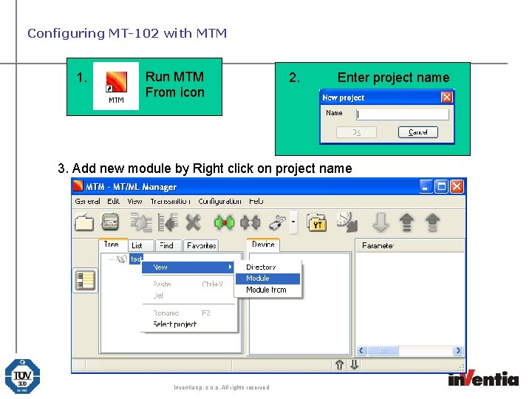The image size is (532, 399).
Task: Open dropdown arrow beside the plug icon
Action: (293, 222)
